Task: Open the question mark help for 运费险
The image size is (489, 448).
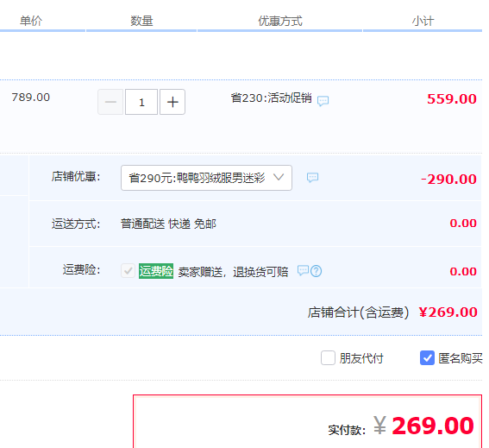Action: click(317, 271)
